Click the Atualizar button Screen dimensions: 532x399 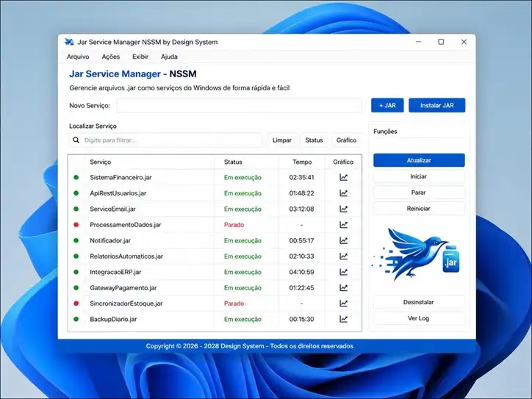[x=419, y=160]
